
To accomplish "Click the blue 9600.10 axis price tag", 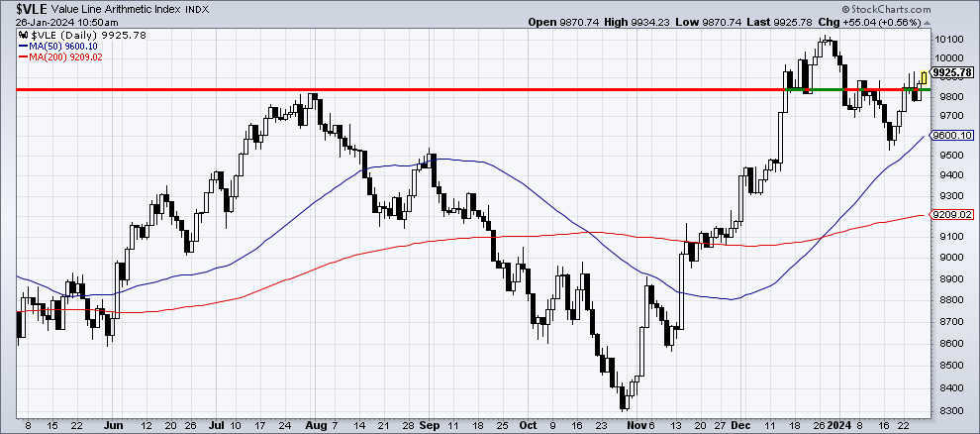I will [x=952, y=135].
